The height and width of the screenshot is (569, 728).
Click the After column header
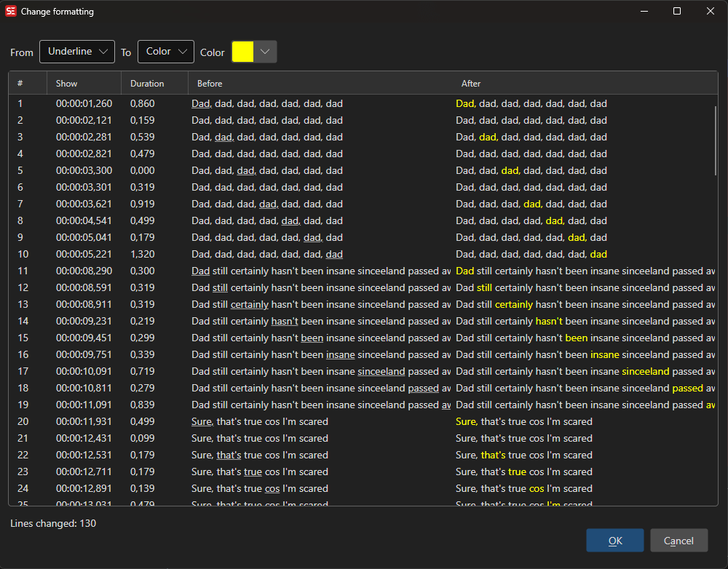471,83
